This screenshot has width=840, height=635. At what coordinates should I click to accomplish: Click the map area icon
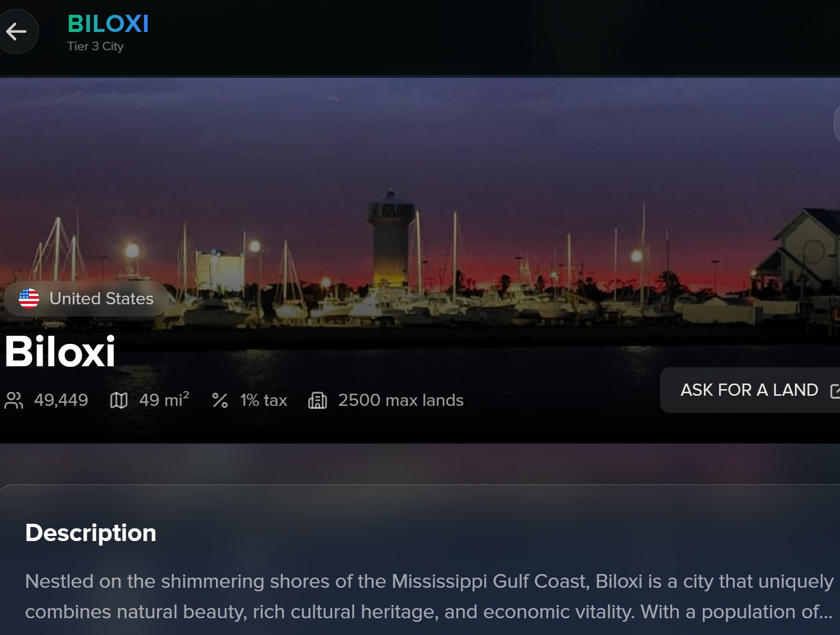point(119,400)
